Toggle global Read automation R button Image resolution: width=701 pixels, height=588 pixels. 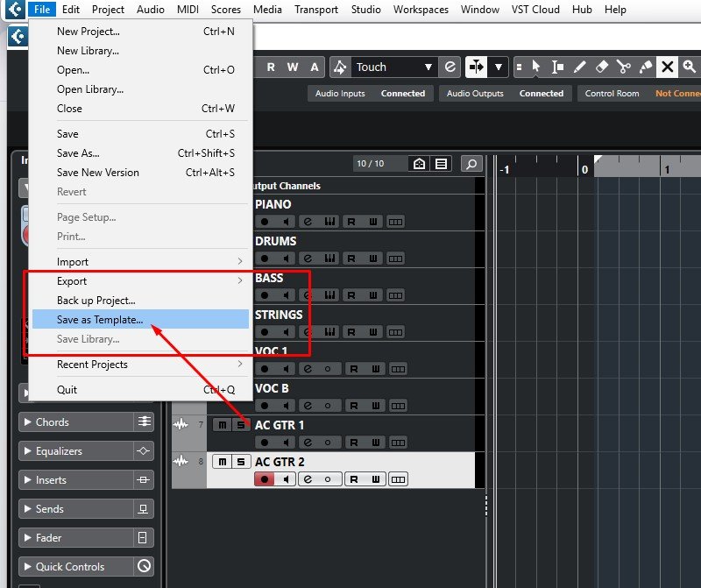pos(271,67)
